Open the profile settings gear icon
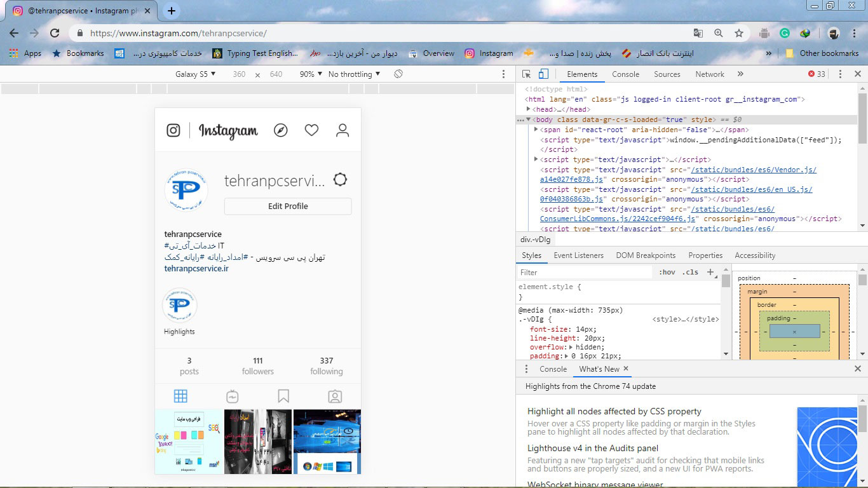Screen dimensions: 868x488 click(x=340, y=180)
